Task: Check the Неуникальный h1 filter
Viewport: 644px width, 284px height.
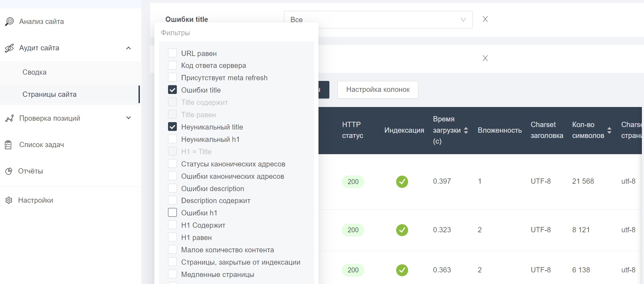Action: click(x=172, y=139)
